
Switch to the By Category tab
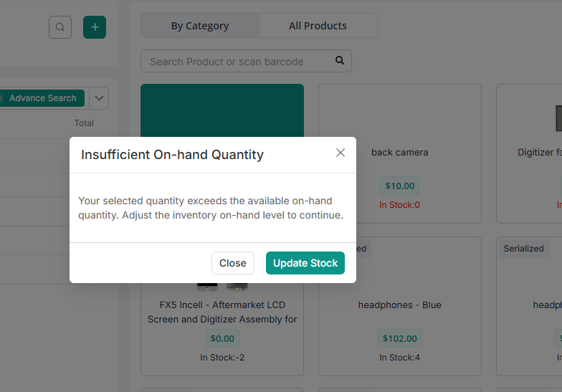pos(199,26)
